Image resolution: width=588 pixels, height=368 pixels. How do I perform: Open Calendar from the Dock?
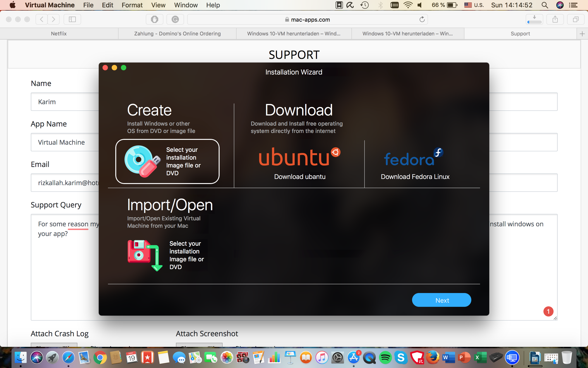[132, 358]
